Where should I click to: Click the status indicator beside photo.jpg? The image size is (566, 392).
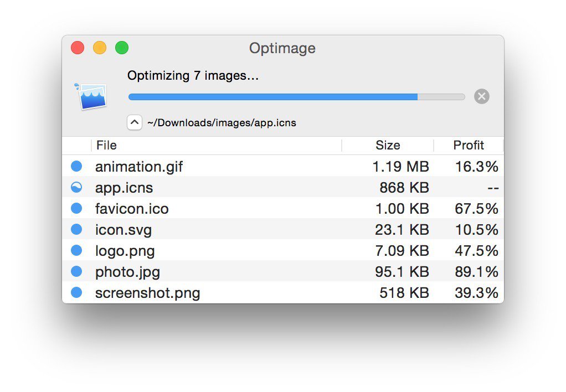coord(76,271)
